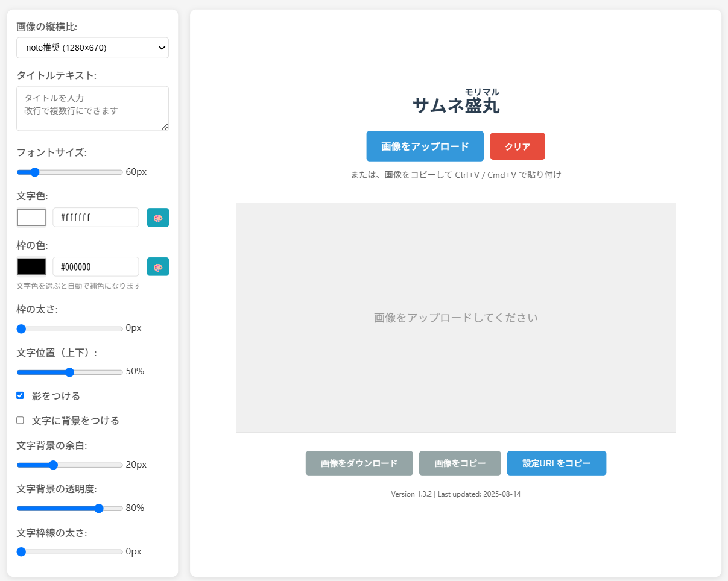Image resolution: width=728 pixels, height=581 pixels.
Task: Click the 画像をコピー button
Action: 460,463
